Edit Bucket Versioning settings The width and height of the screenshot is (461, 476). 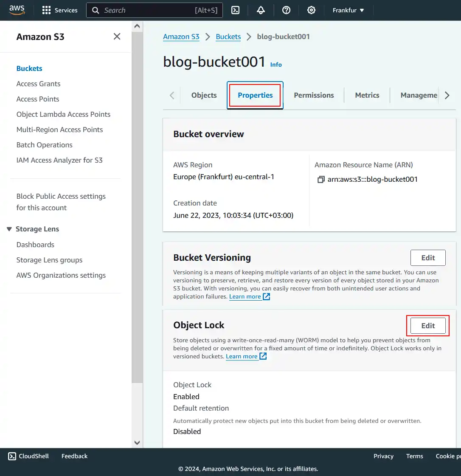pyautogui.click(x=428, y=258)
